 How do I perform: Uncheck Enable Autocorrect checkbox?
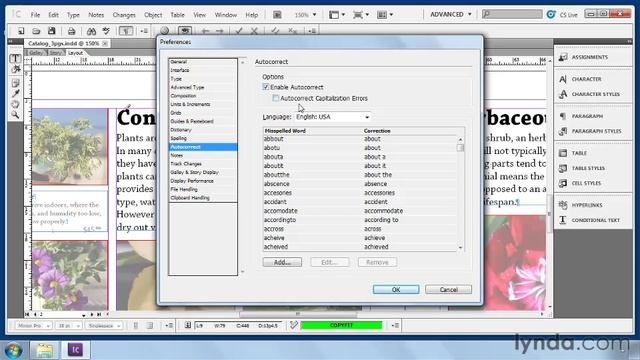point(266,87)
